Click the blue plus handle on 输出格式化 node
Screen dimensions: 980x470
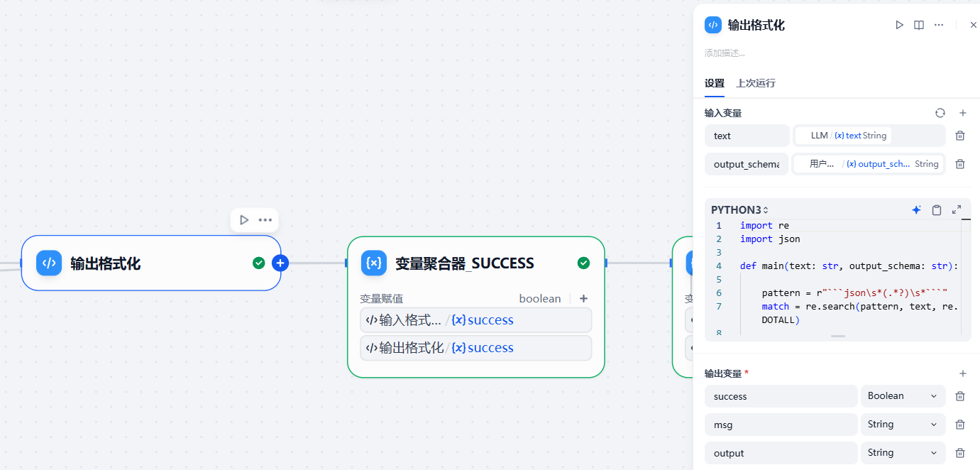point(280,263)
